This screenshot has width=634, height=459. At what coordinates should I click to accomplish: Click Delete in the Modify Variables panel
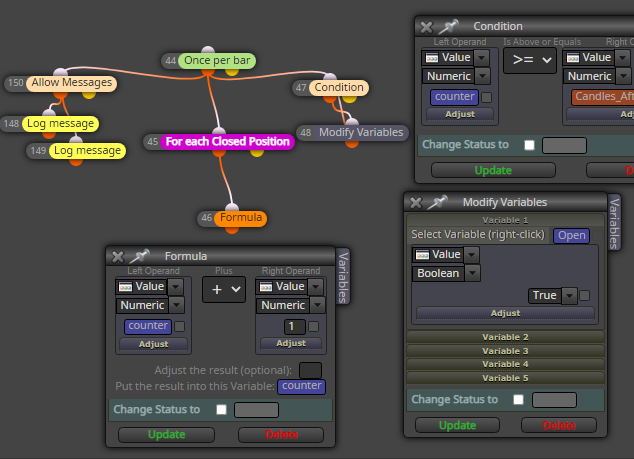559,425
